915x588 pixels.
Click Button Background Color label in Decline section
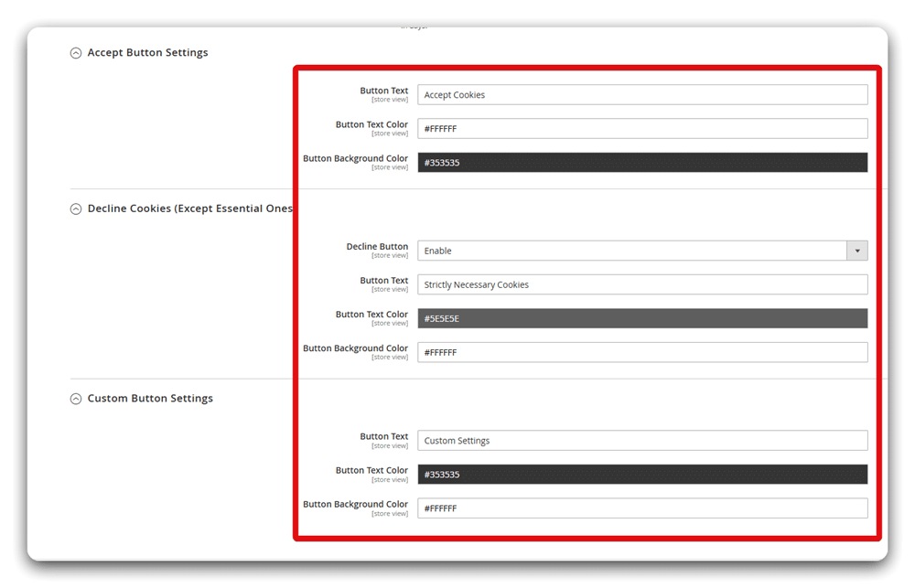coord(355,348)
